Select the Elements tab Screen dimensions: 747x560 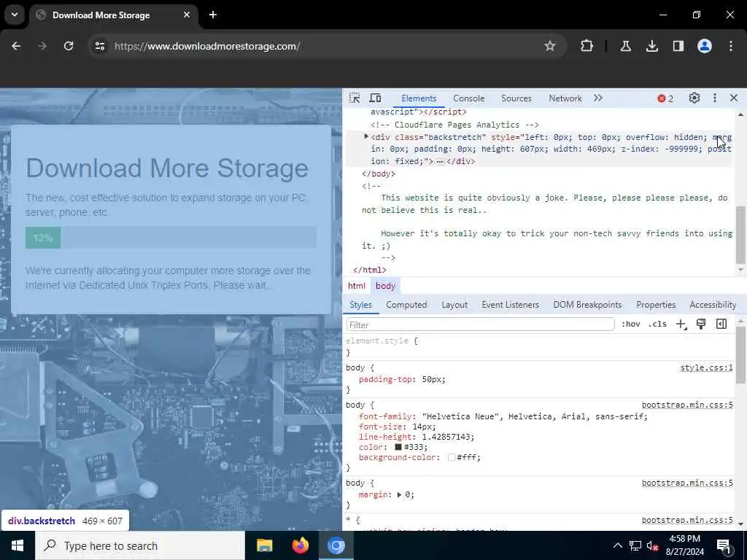419,98
